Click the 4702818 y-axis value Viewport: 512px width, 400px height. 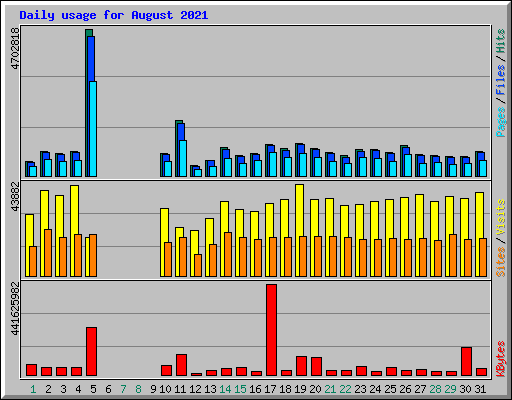[15, 48]
